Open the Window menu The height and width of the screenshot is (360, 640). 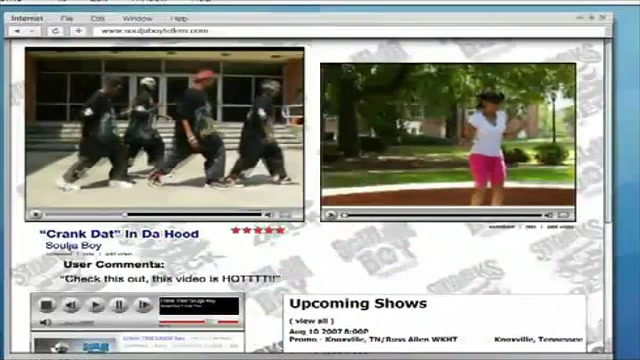137,19
